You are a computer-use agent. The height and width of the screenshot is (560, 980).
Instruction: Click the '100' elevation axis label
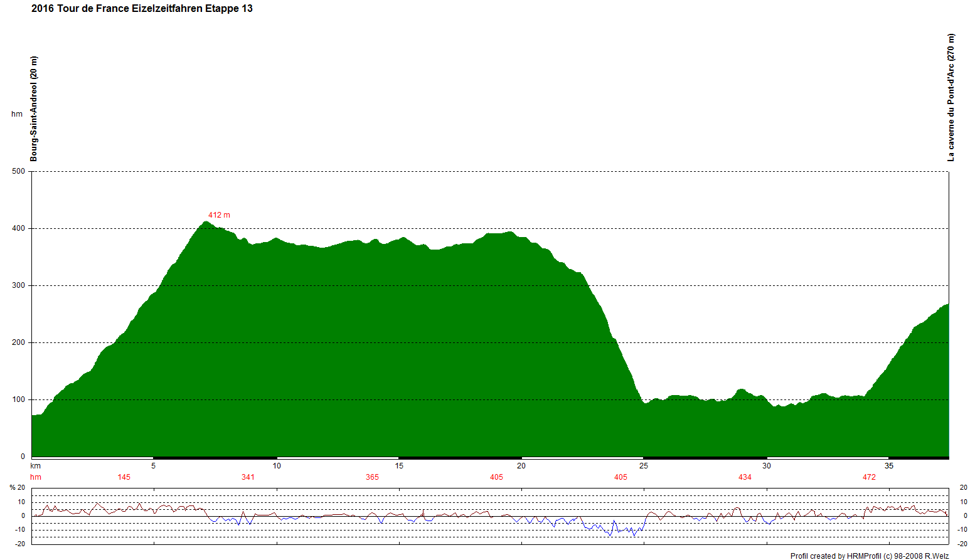tap(19, 399)
